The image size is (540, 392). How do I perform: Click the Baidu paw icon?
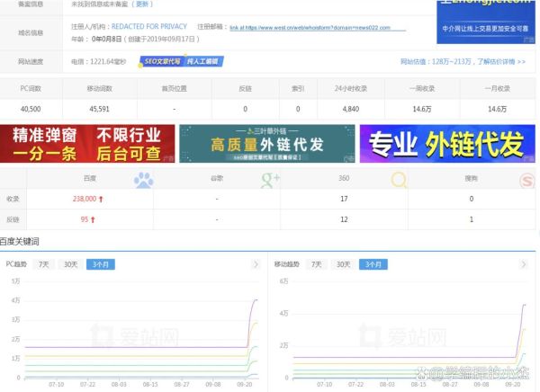click(144, 180)
